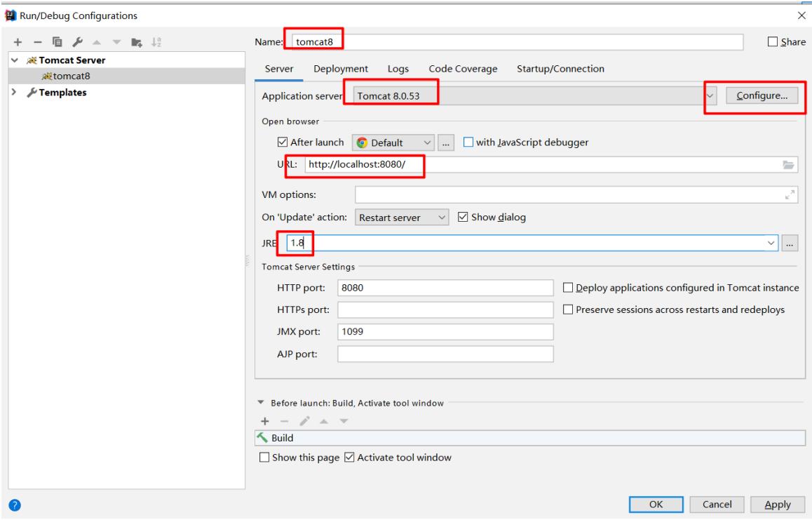Collapse the Before launch section
812x520 pixels.
coord(261,403)
